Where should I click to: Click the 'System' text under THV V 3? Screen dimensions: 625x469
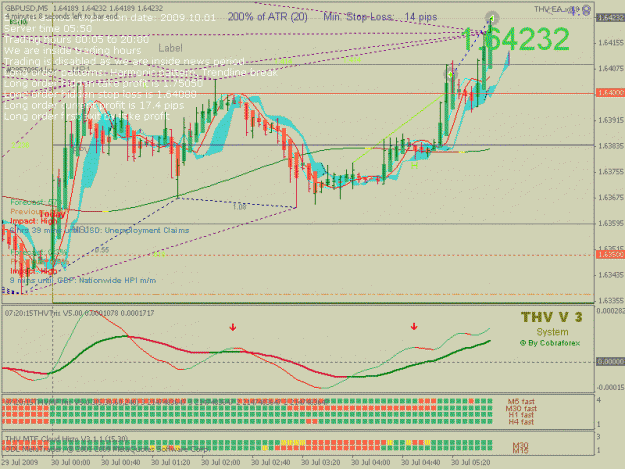(552, 332)
